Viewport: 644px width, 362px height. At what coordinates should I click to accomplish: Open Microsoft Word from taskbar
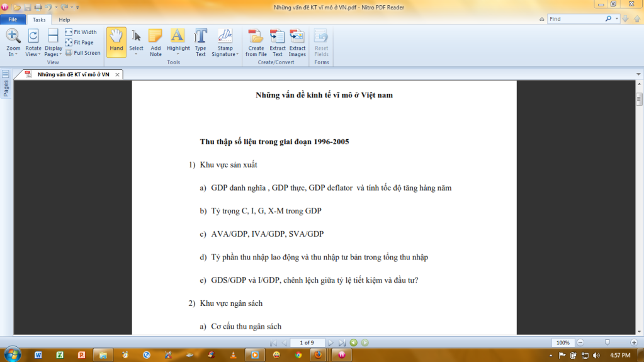tap(38, 355)
